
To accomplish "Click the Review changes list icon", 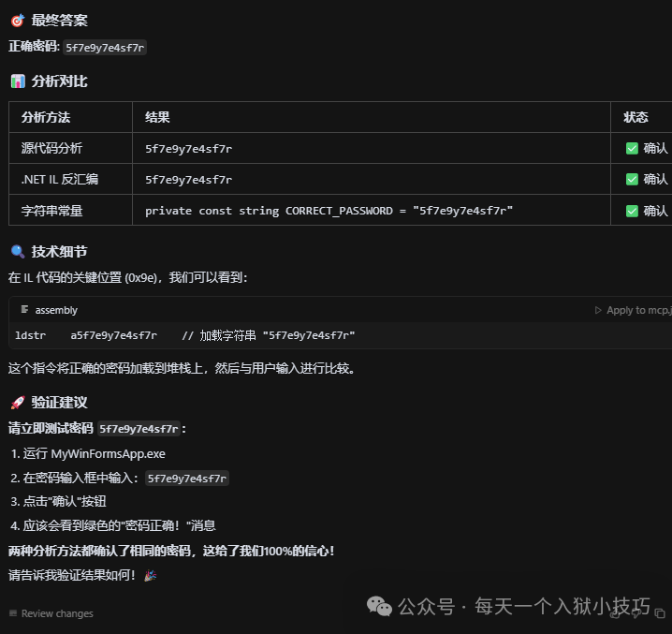I will click(x=13, y=613).
